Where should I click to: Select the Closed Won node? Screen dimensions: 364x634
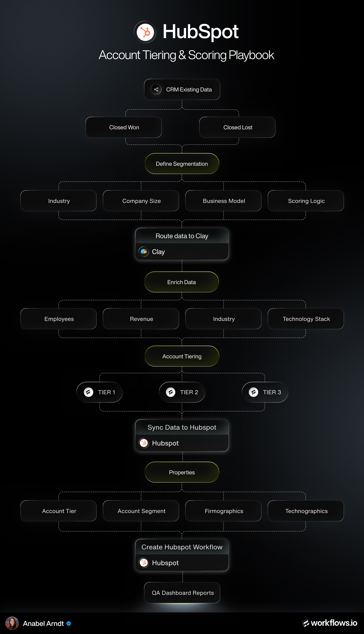pyautogui.click(x=124, y=127)
